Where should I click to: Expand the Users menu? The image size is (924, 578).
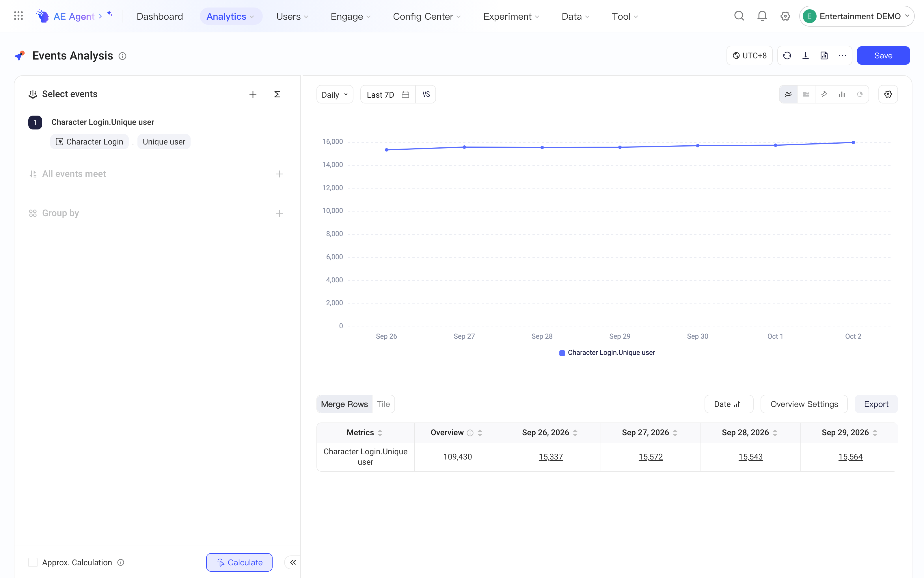point(292,16)
